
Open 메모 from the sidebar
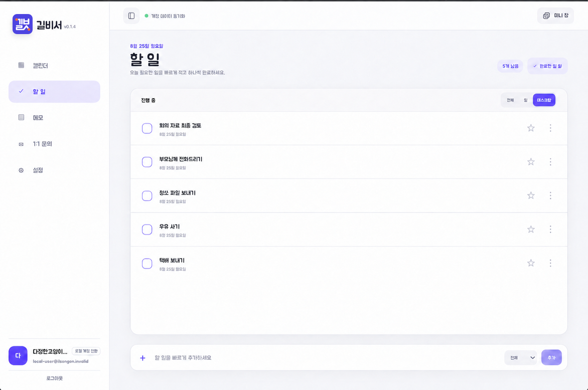point(54,118)
